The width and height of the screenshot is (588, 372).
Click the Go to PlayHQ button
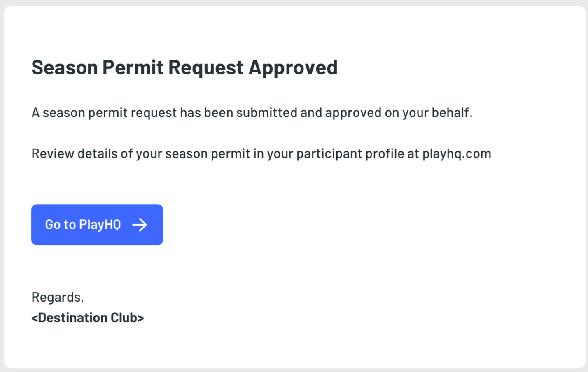click(x=97, y=225)
